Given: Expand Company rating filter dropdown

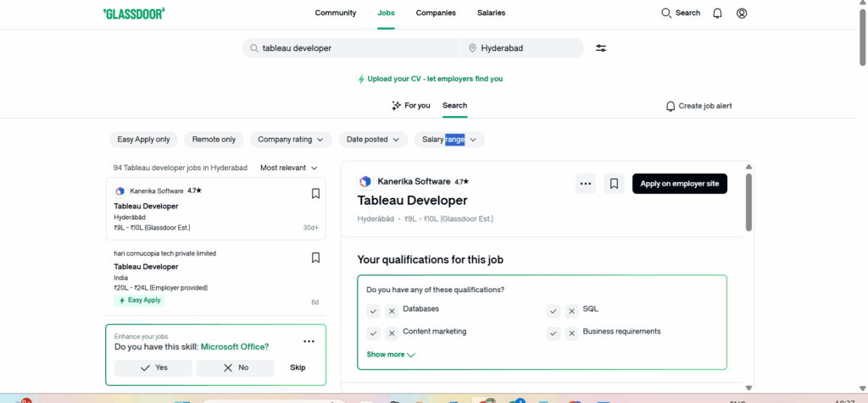Looking at the screenshot, I should 291,140.
